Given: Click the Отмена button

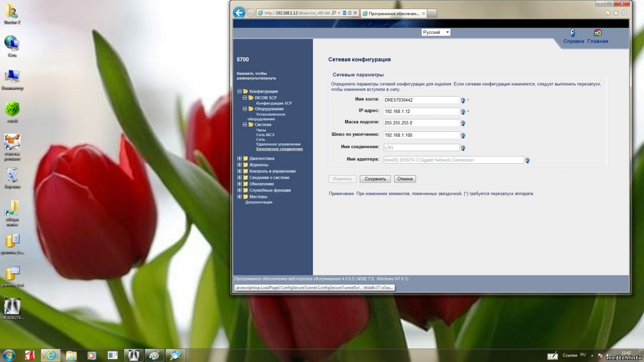Looking at the screenshot, I should click(404, 179).
